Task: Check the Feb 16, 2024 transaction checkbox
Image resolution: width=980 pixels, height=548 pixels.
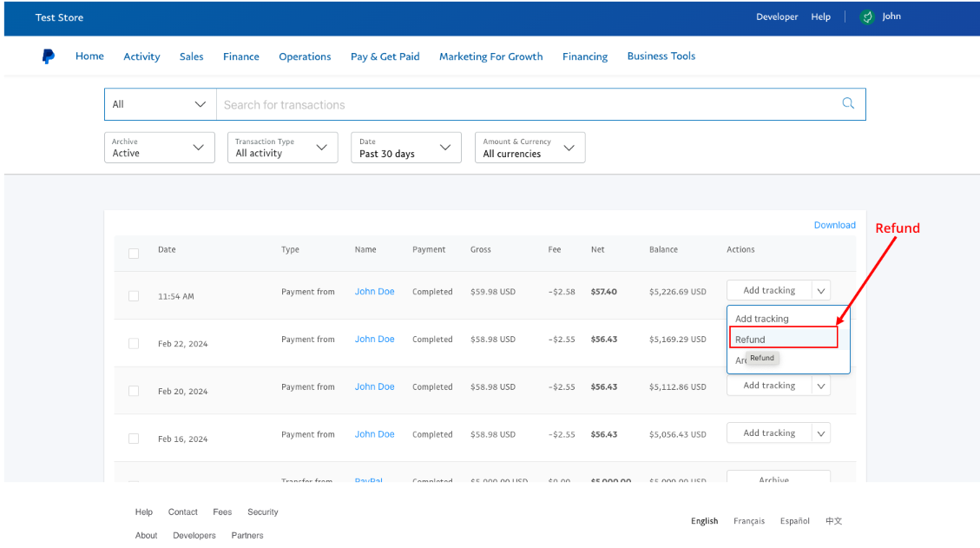Action: tap(134, 439)
